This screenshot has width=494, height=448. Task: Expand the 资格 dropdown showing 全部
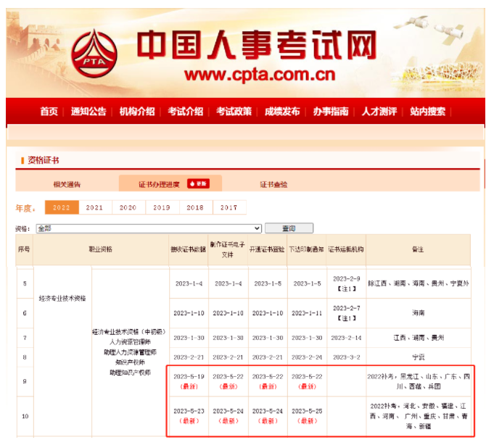pos(149,228)
